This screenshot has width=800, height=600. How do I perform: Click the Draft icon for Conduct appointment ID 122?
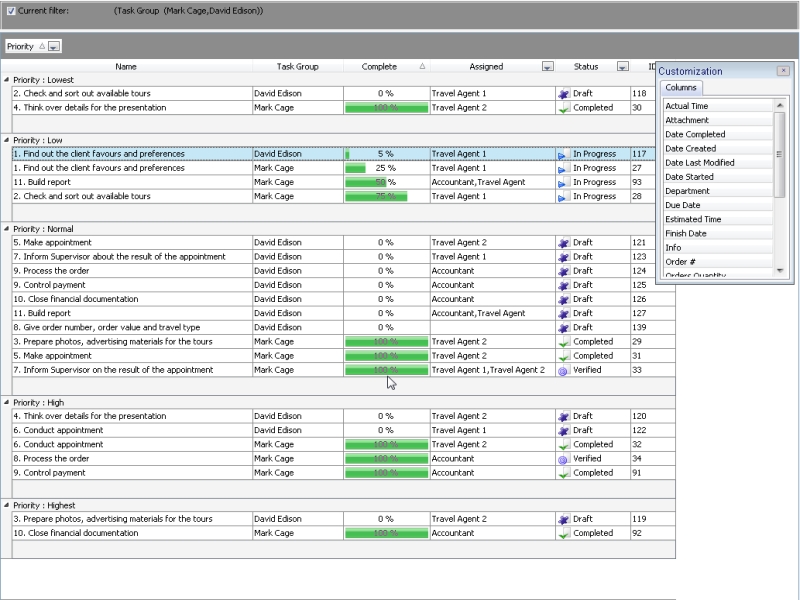(x=563, y=431)
